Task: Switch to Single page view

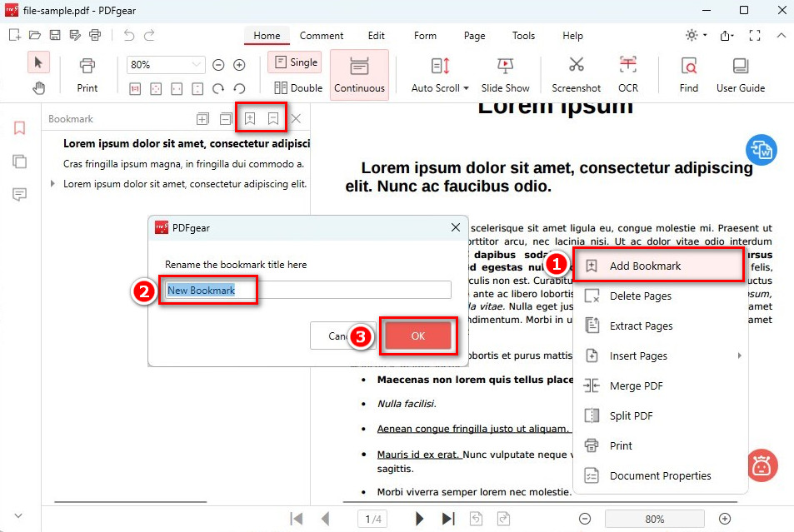Action: coord(295,62)
